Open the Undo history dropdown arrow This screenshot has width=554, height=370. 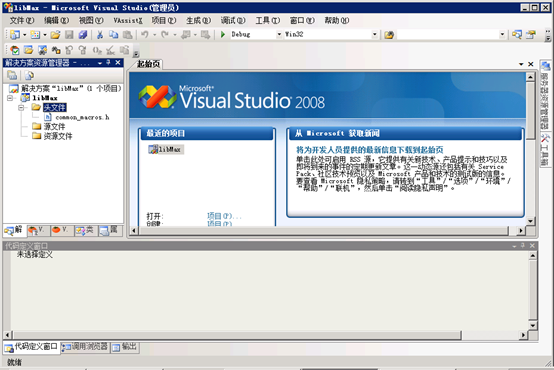154,35
